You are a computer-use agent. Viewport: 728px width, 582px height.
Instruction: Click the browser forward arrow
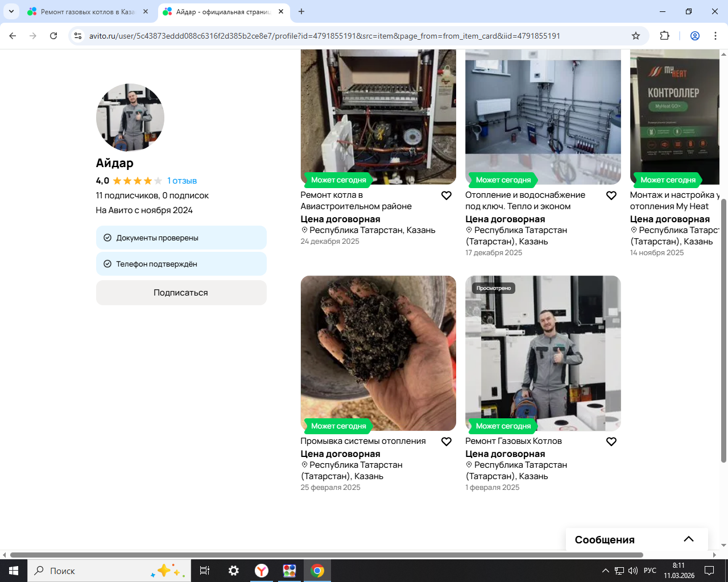click(33, 36)
